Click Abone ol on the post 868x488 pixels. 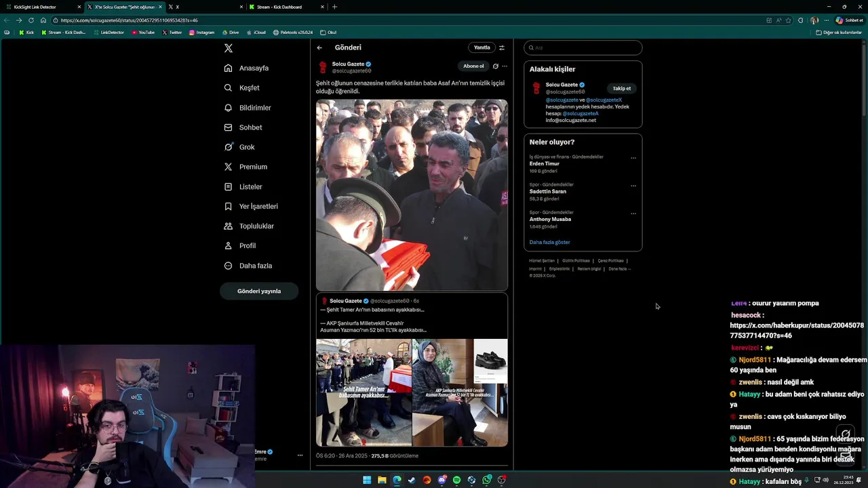coord(473,66)
